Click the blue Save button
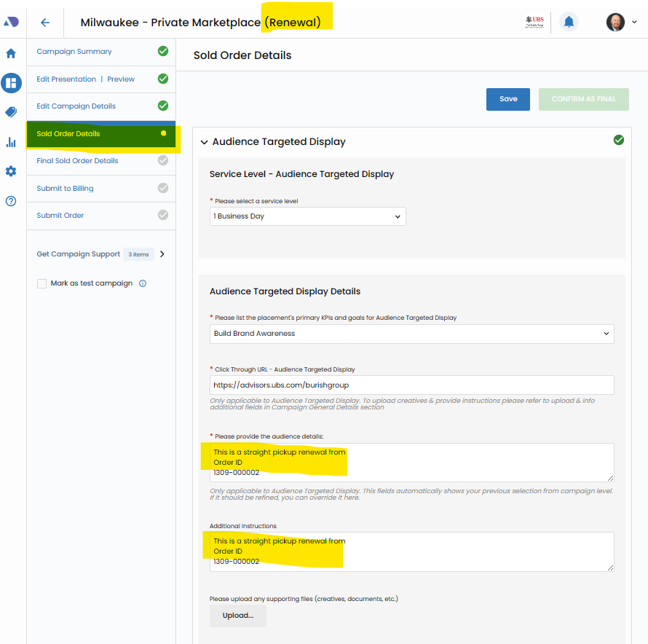Screen dimensions: 648x644 (508, 99)
